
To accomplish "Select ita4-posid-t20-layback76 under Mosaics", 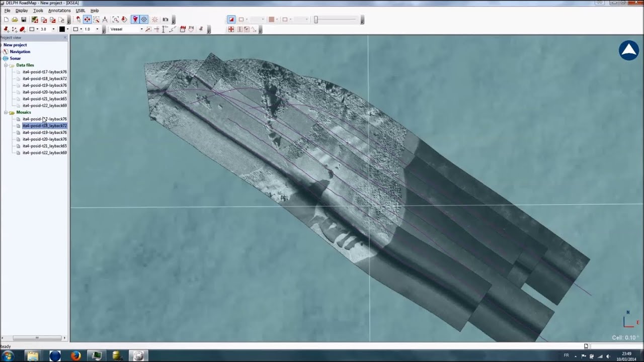I will [45, 139].
